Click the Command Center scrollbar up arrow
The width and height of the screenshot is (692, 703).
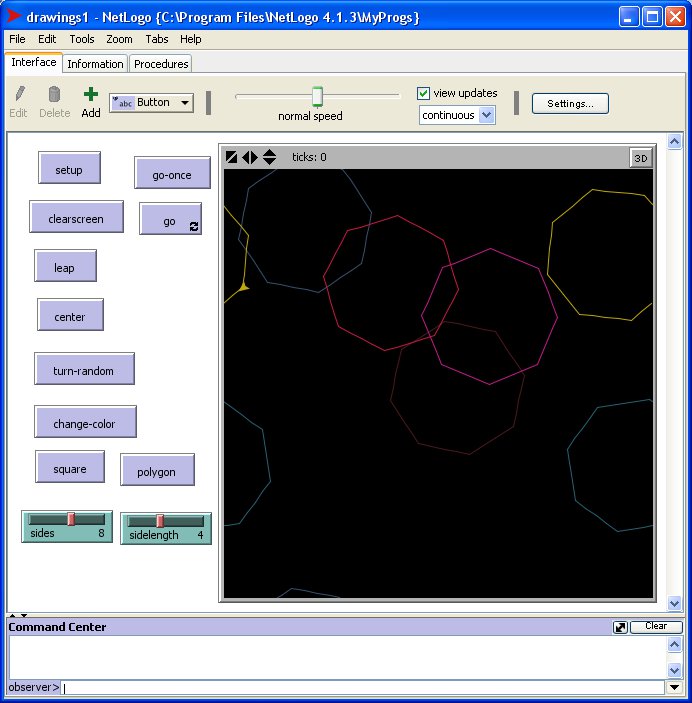click(x=675, y=645)
